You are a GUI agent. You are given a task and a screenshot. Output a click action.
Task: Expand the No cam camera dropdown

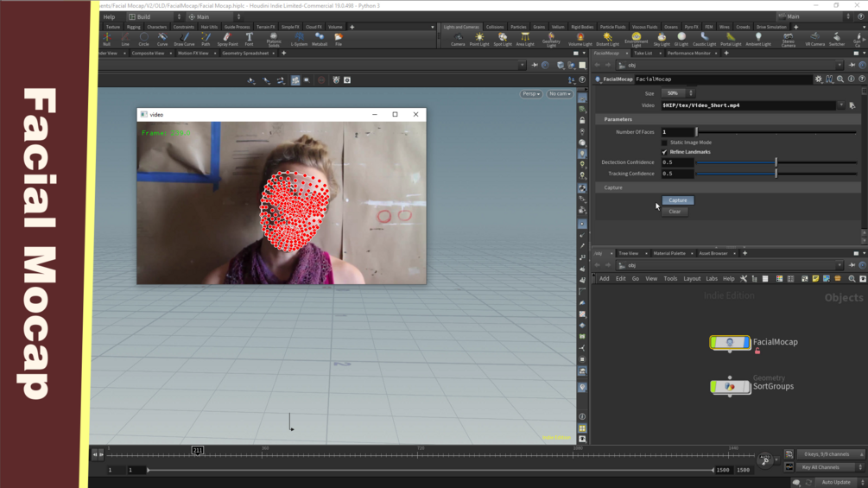[560, 94]
